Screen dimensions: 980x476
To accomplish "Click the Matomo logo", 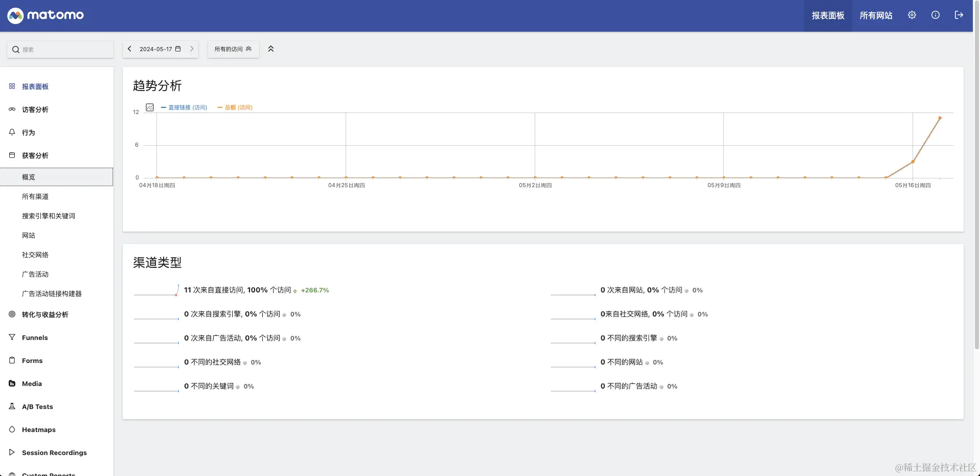I will (45, 15).
